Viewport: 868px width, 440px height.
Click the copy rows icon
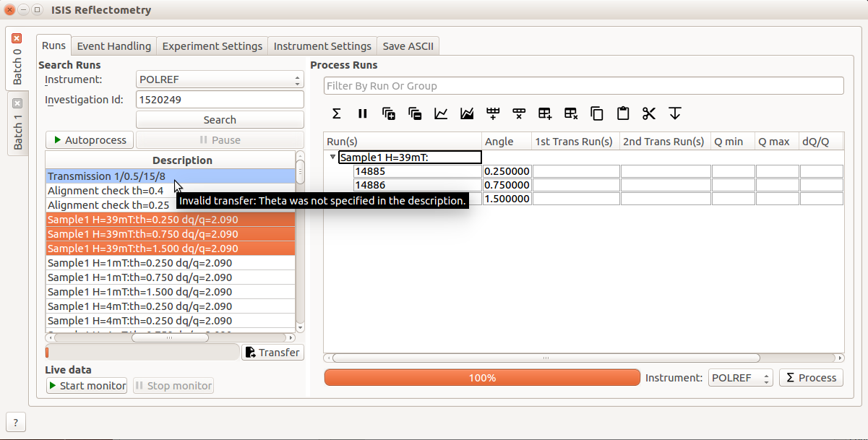[597, 113]
